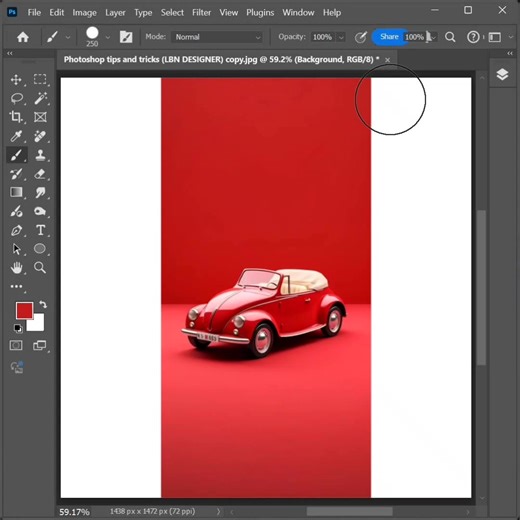
Task: Select the Magic Wand tool
Action: tap(40, 98)
